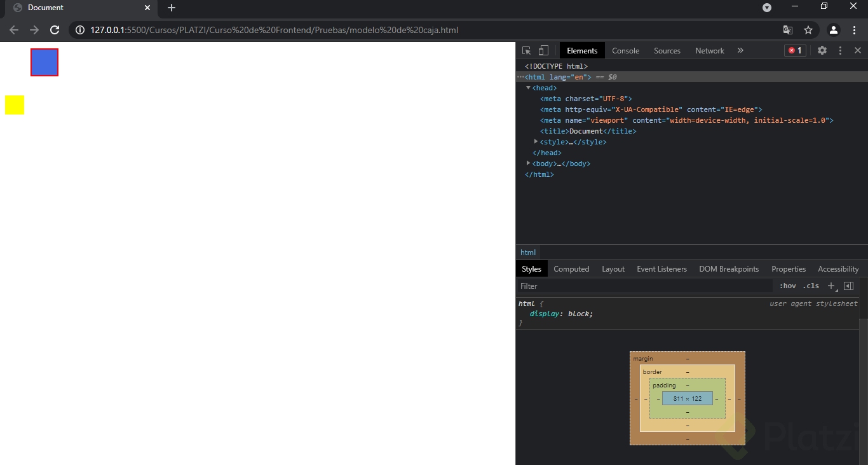Click the html selector in Styles
868x465 pixels.
[x=527, y=303]
